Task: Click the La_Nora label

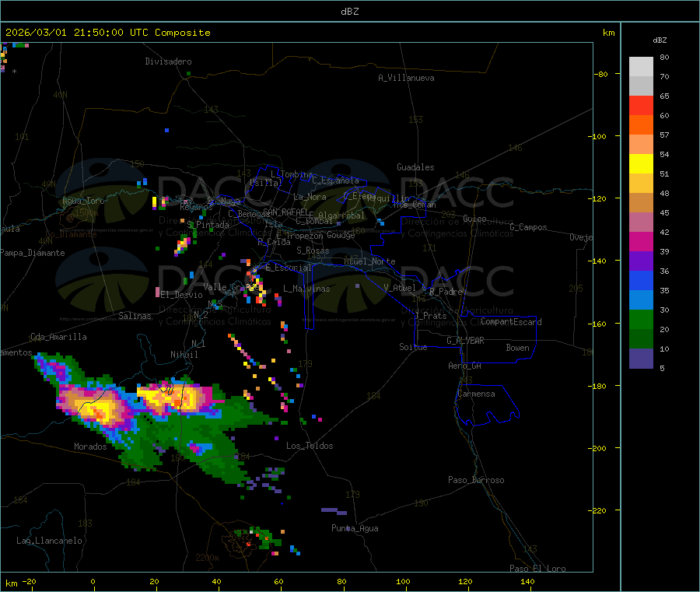Action: 310,197
